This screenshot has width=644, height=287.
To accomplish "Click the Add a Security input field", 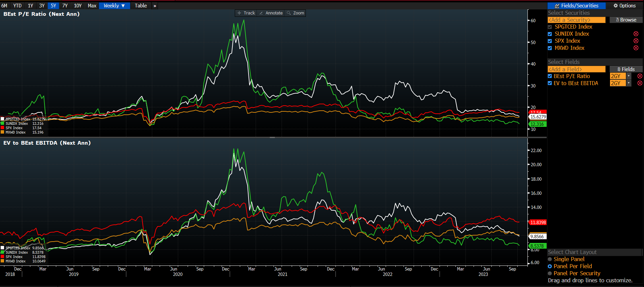I will [x=576, y=20].
